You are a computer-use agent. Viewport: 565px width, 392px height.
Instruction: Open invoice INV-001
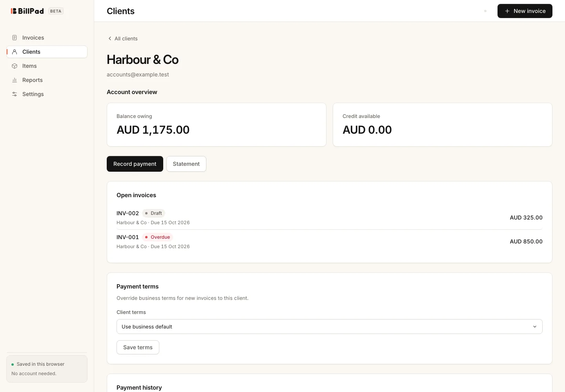[330, 241]
